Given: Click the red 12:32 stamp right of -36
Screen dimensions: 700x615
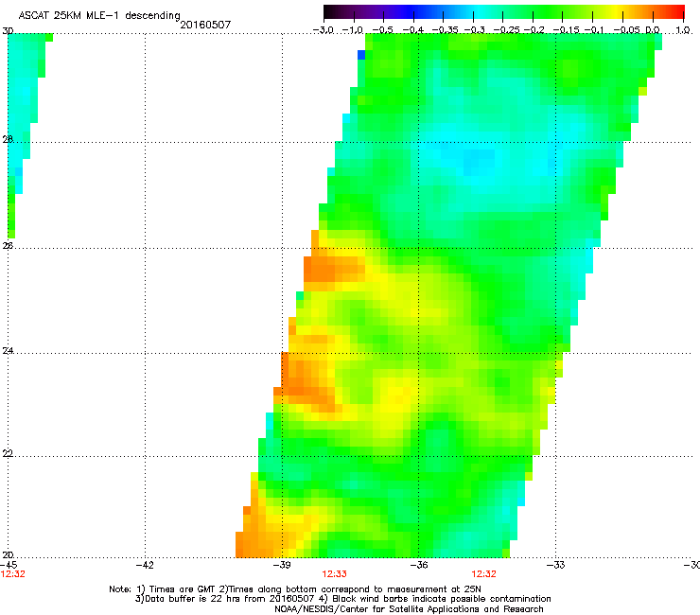Looking at the screenshot, I should tap(484, 574).
